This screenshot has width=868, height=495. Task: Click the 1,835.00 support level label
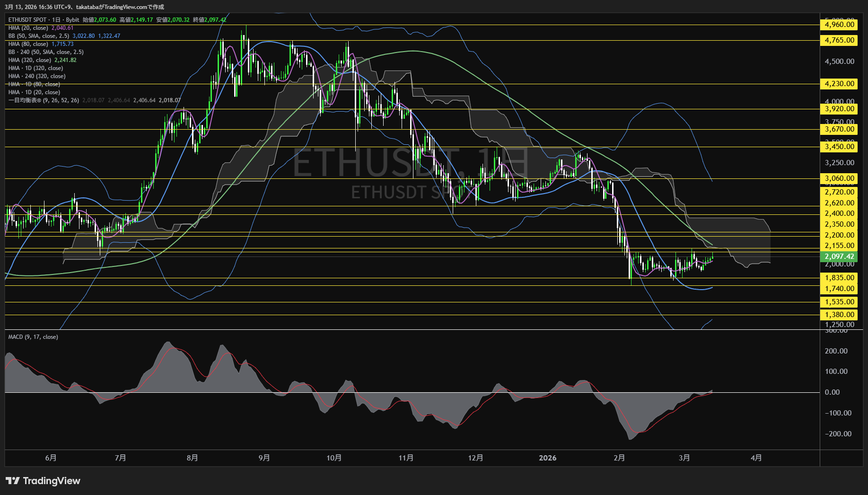839,278
